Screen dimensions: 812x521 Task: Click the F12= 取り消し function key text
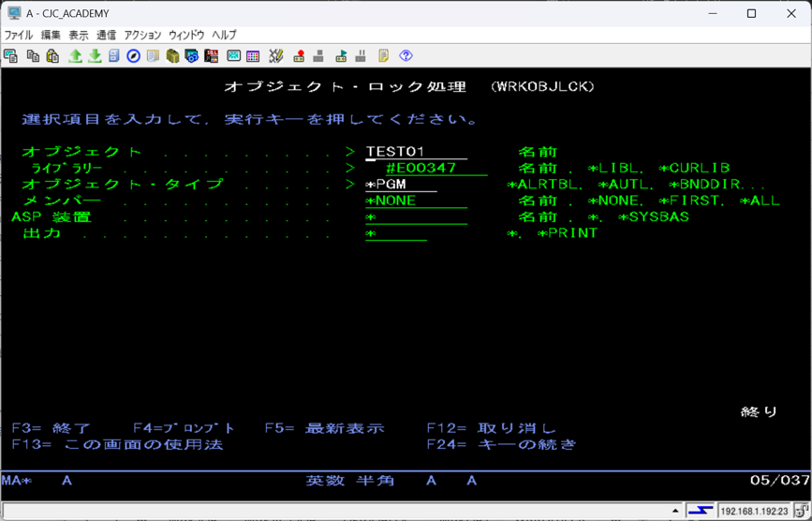492,429
